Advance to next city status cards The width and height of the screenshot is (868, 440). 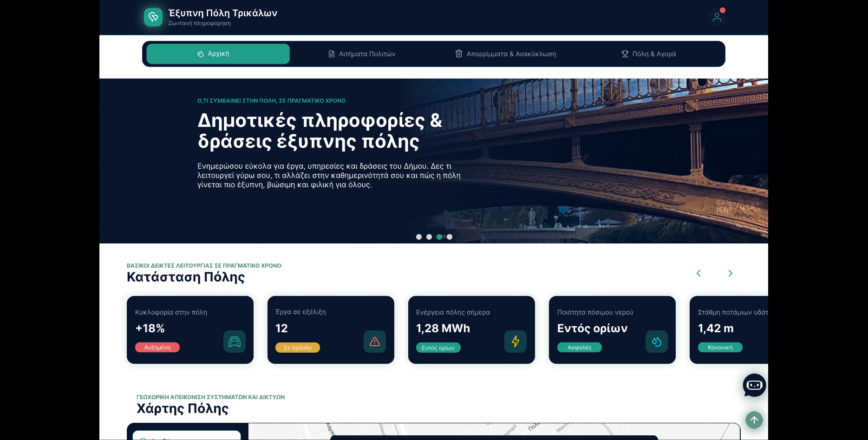coord(730,273)
